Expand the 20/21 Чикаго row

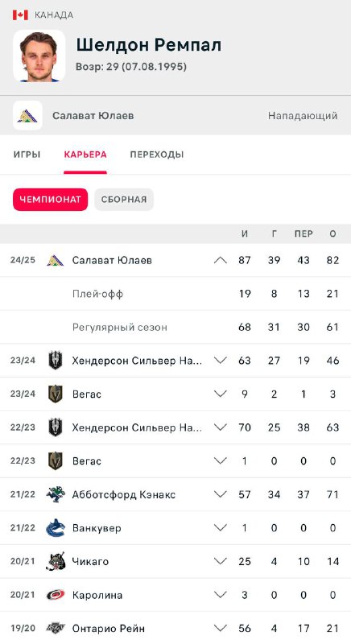tap(221, 561)
